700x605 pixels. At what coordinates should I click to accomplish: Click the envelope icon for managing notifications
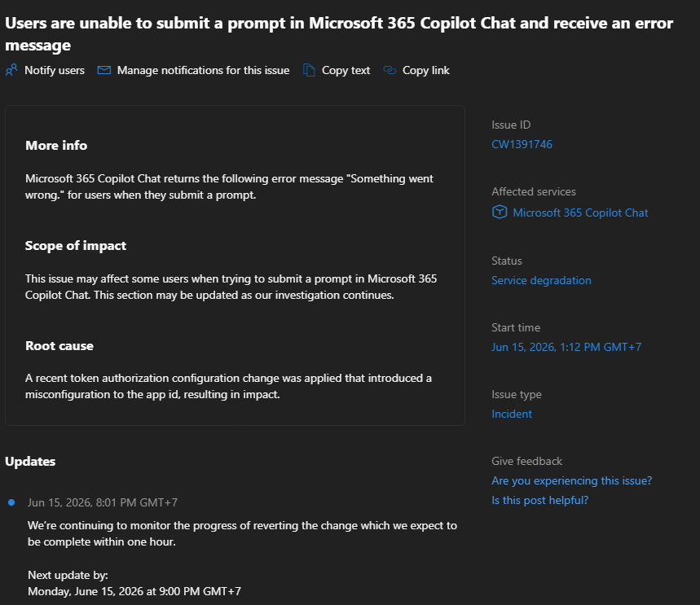[x=104, y=70]
